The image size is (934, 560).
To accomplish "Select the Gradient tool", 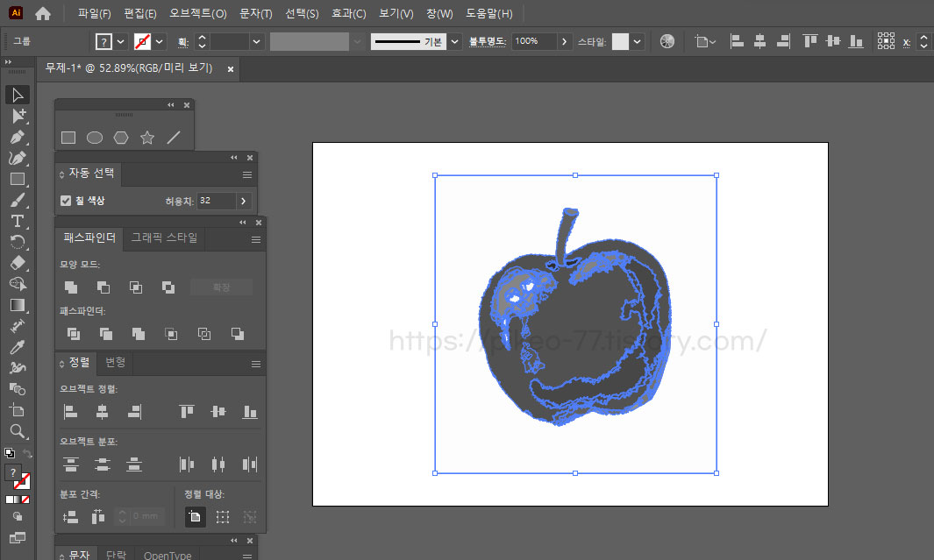I will pos(18,305).
